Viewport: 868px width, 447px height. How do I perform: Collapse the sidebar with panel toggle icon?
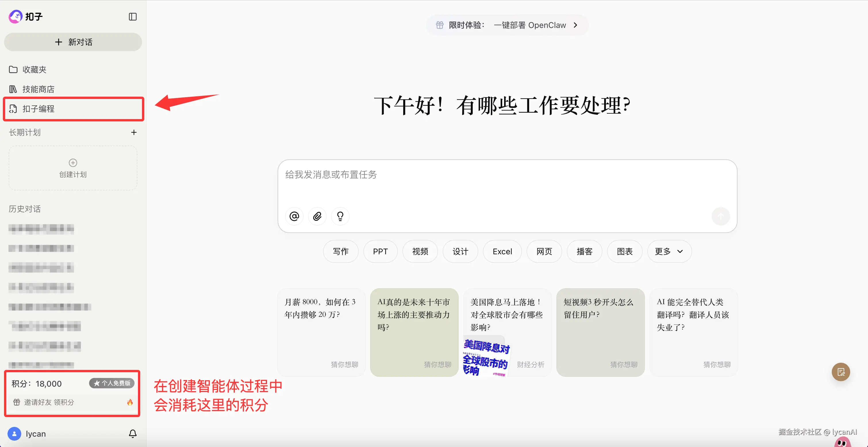pyautogui.click(x=132, y=17)
